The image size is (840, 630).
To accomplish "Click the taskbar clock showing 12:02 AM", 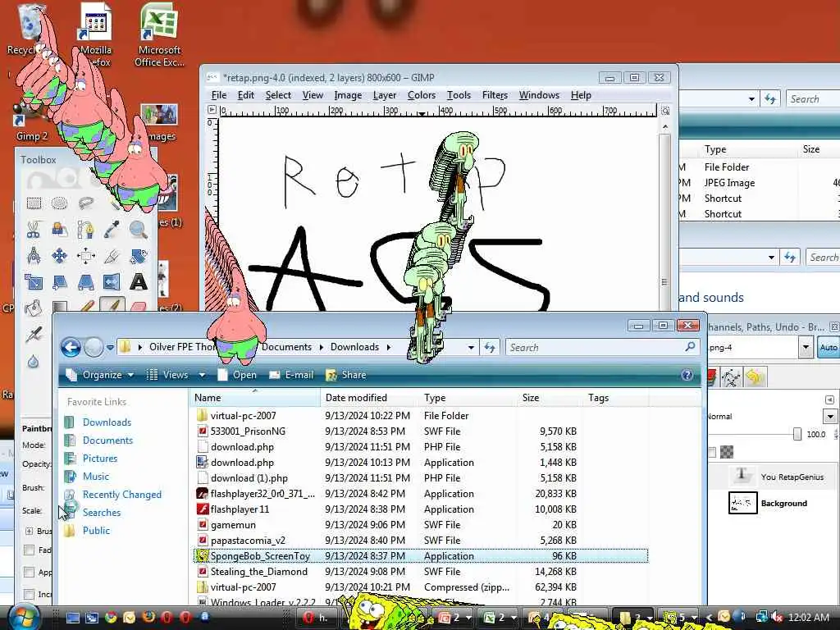I will [808, 617].
